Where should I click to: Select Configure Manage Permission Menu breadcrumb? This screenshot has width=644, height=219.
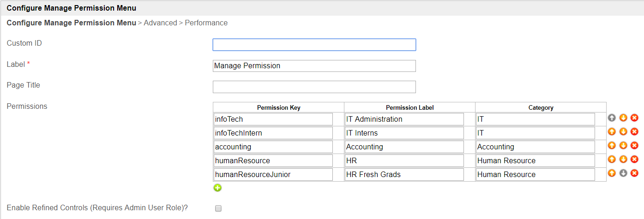point(71,23)
